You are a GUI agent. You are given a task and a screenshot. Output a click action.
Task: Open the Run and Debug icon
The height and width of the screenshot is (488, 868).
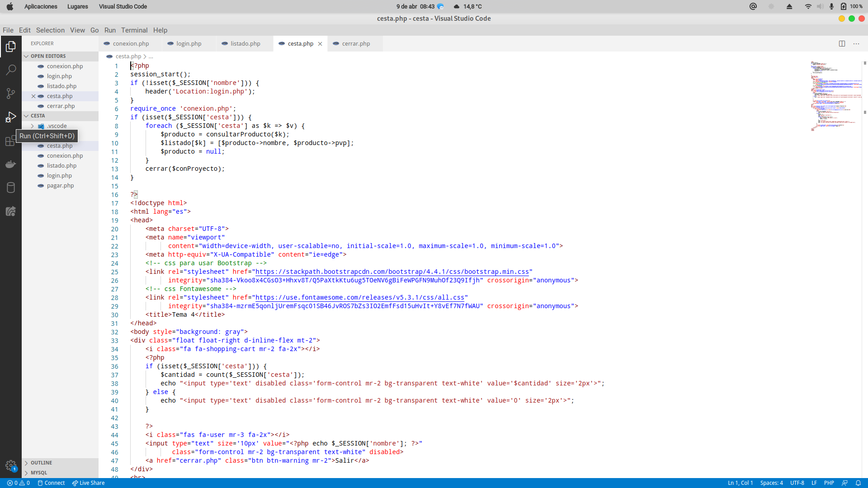(x=11, y=117)
